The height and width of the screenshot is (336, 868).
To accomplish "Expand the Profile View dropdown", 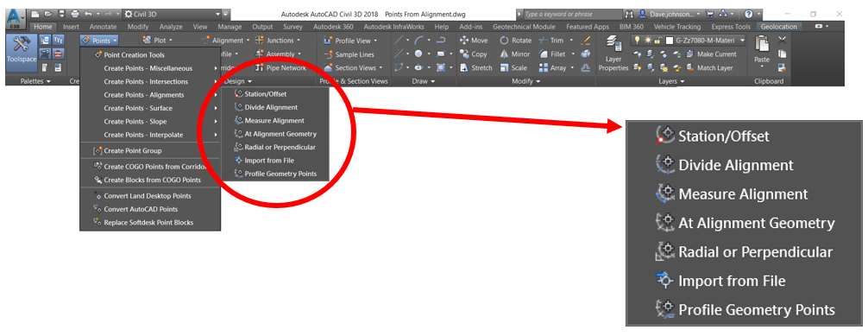I will pos(349,41).
